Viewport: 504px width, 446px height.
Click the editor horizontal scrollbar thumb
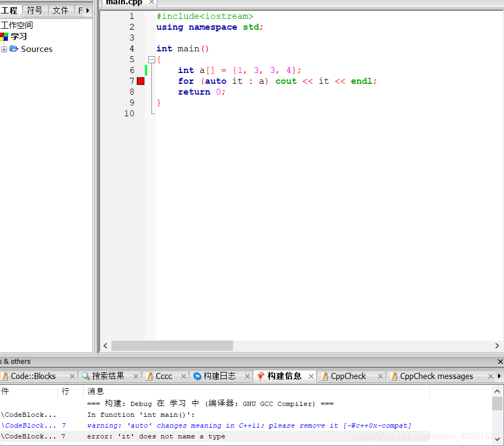pos(172,346)
